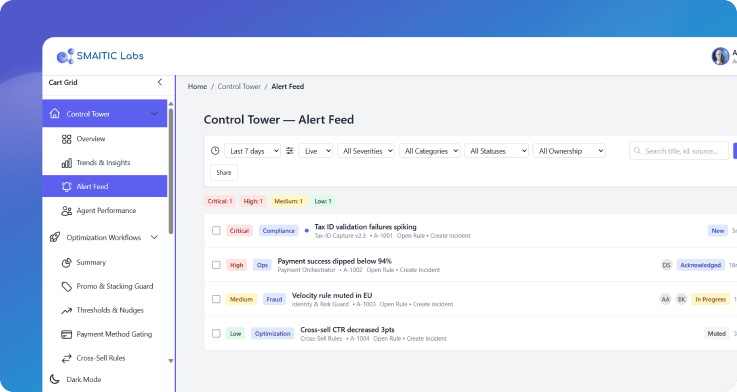Click the Share button
The width and height of the screenshot is (737, 392).
click(224, 172)
